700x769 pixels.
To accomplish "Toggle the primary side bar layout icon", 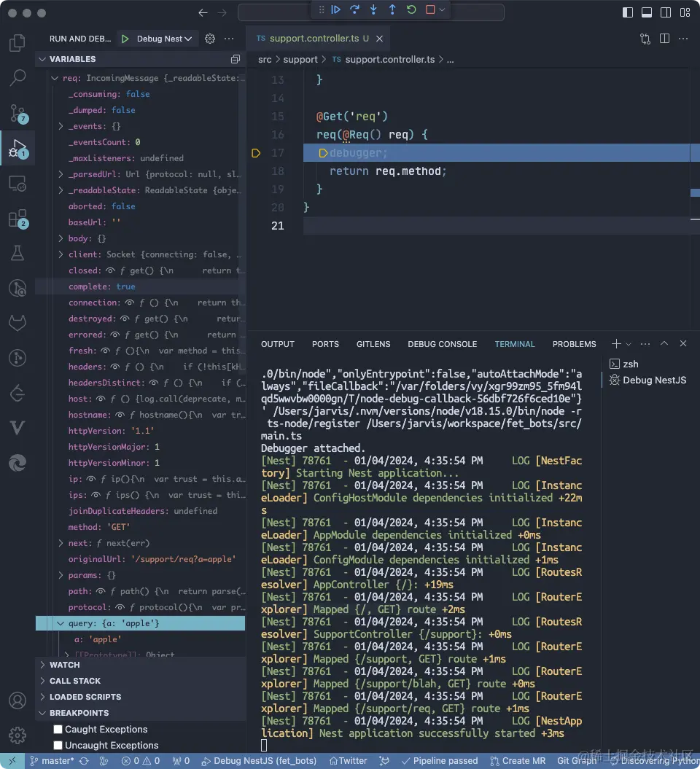I will (x=627, y=12).
